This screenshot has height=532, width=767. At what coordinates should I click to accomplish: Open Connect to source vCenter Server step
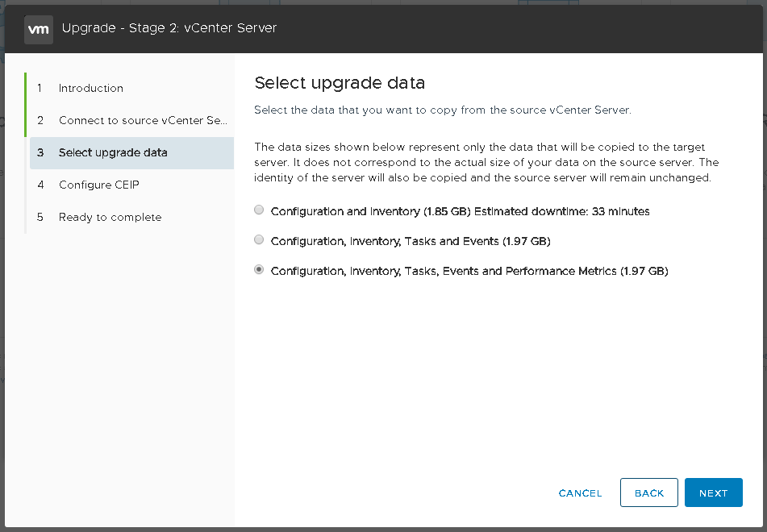143,120
